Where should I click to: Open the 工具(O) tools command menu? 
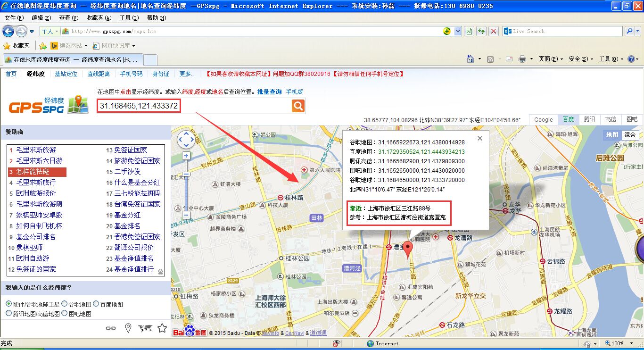(x=611, y=59)
